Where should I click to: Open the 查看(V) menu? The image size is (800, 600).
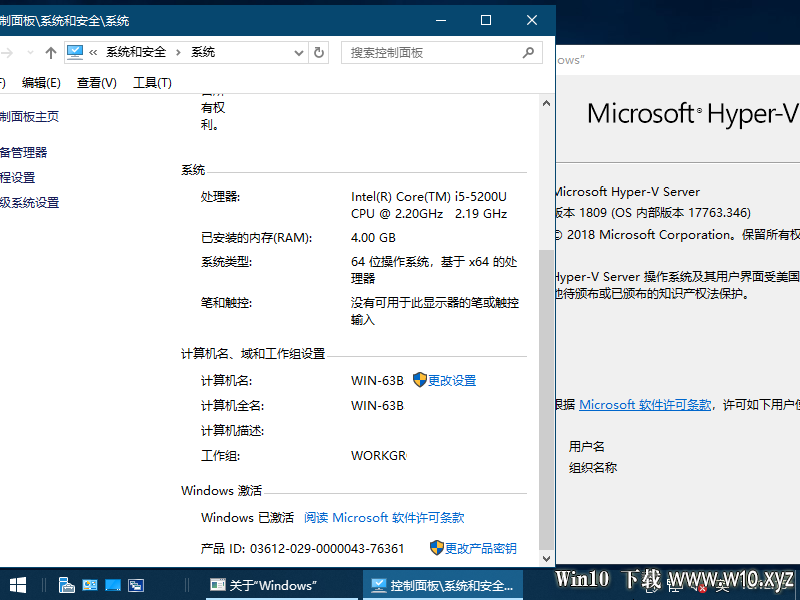(96, 83)
